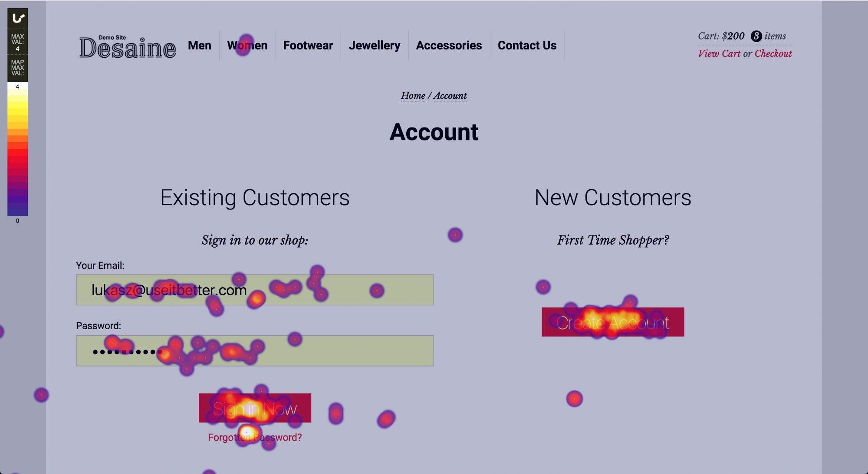The width and height of the screenshot is (868, 474).
Task: Open the Men category
Action: [200, 45]
